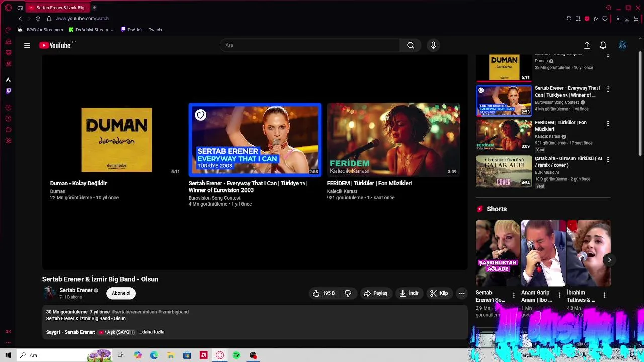This screenshot has width=644, height=362.
Task: Play FERİDEM Türküler end-screen thumbnail
Action: [x=393, y=140]
